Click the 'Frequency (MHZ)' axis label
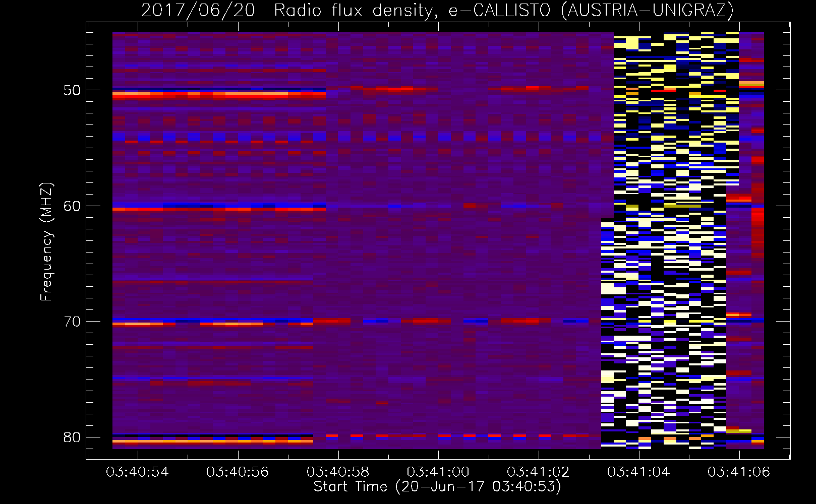Viewport: 816px width, 504px height. (46, 242)
